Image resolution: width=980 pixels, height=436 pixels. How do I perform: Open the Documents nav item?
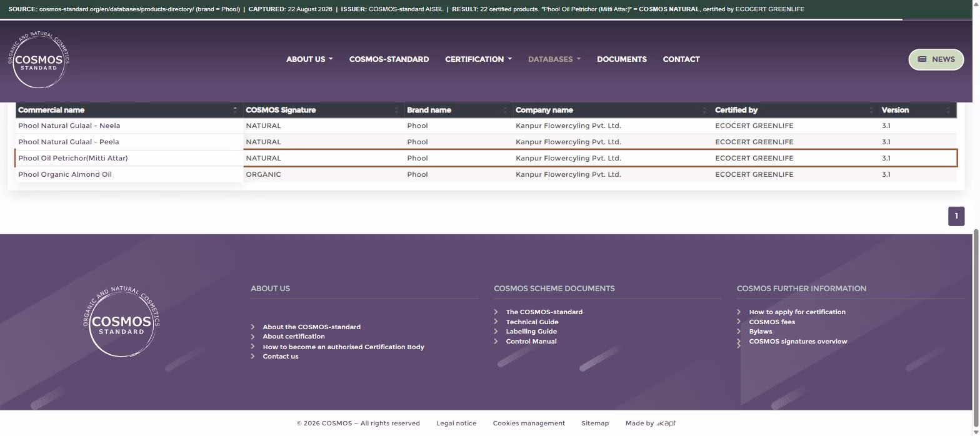pyautogui.click(x=622, y=59)
